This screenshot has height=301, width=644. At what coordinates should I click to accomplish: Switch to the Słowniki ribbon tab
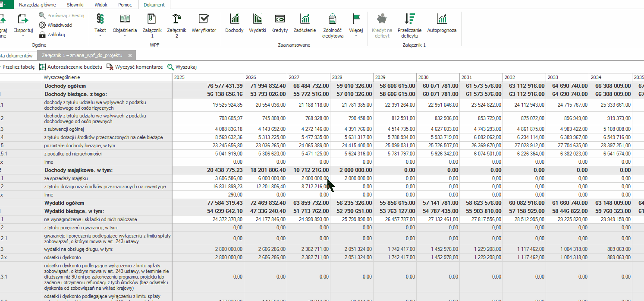[75, 5]
